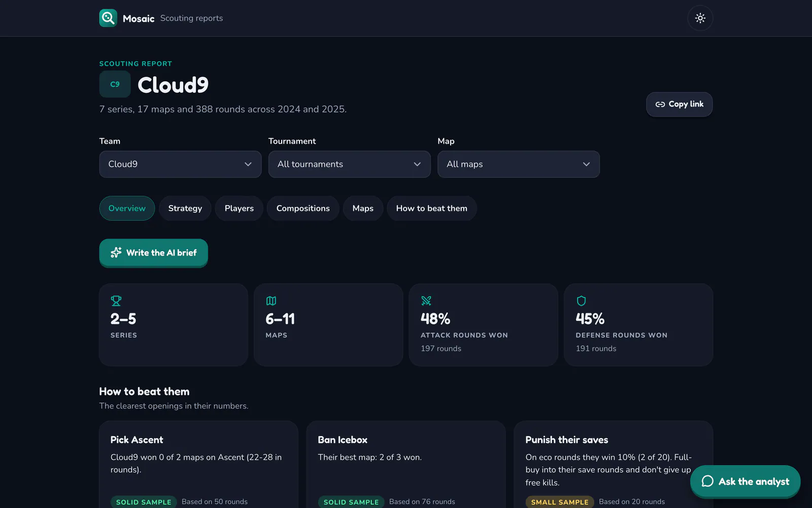Click the crossed swords attack icon
Viewport: 812px width, 508px height.
[x=426, y=301]
